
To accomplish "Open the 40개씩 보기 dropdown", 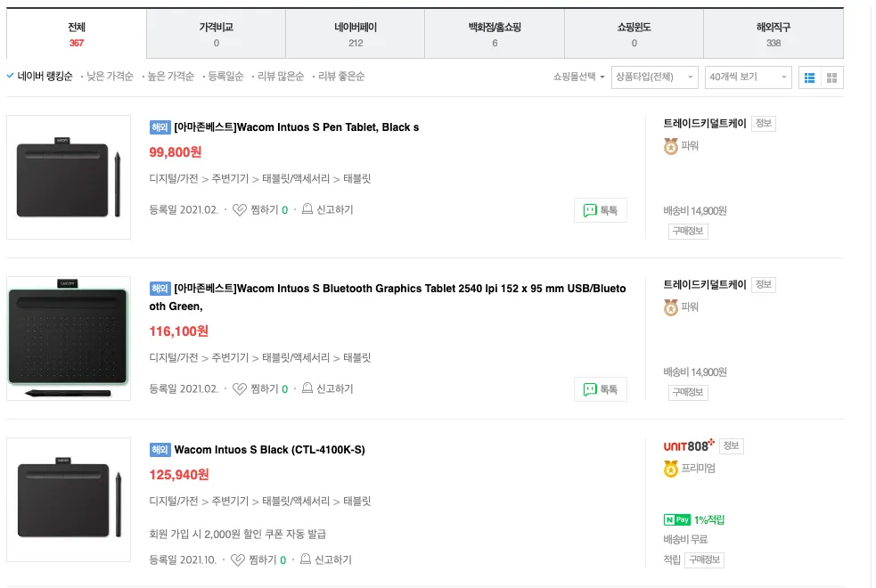I will (x=748, y=78).
